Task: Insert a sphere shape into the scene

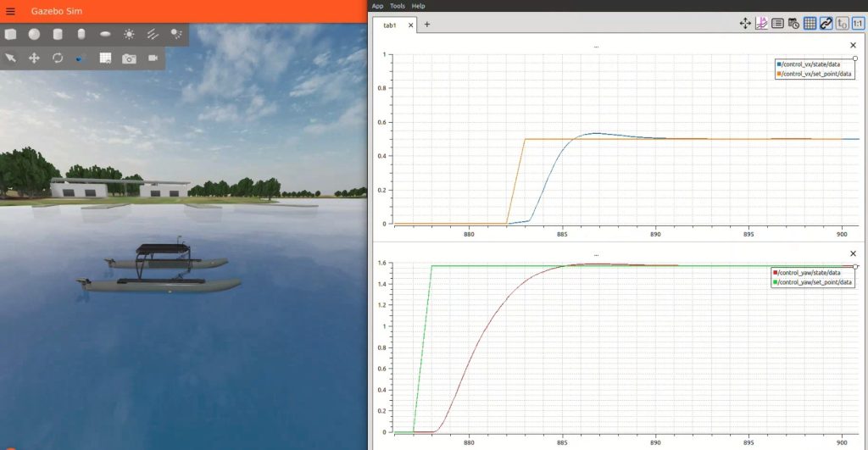Action: coord(35,35)
